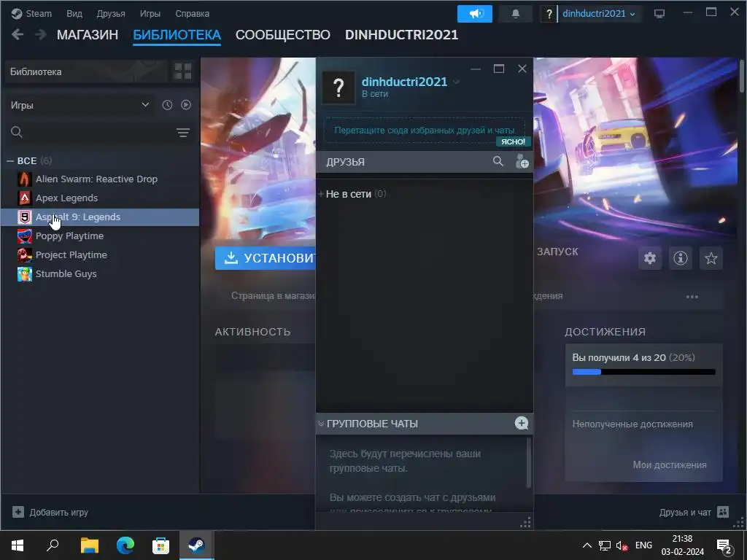Switch to the БИБЛИОТЕКА tab

click(177, 35)
